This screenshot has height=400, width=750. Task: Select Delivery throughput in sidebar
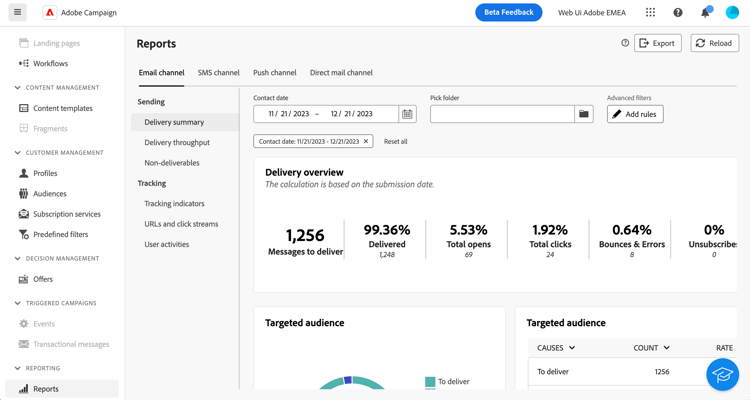pos(177,143)
